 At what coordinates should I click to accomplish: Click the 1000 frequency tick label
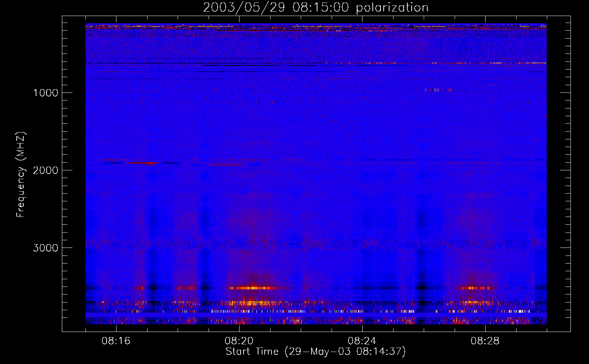point(46,93)
